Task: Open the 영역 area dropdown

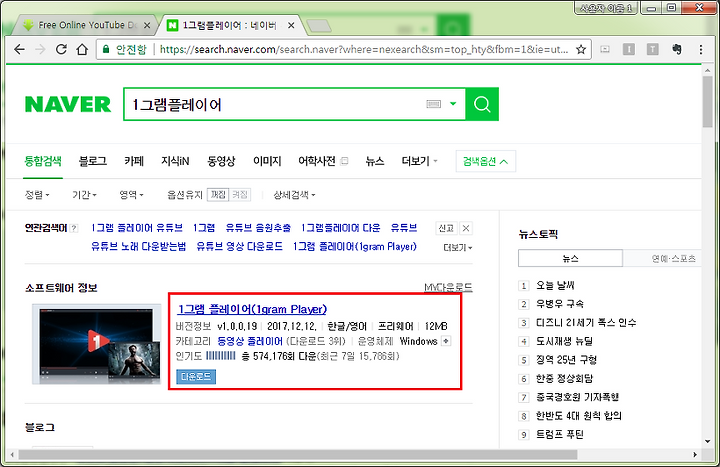Action: [131, 195]
